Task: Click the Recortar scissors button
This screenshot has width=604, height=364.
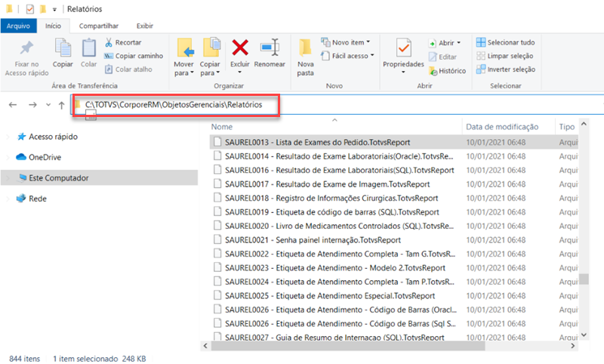Action: click(123, 42)
